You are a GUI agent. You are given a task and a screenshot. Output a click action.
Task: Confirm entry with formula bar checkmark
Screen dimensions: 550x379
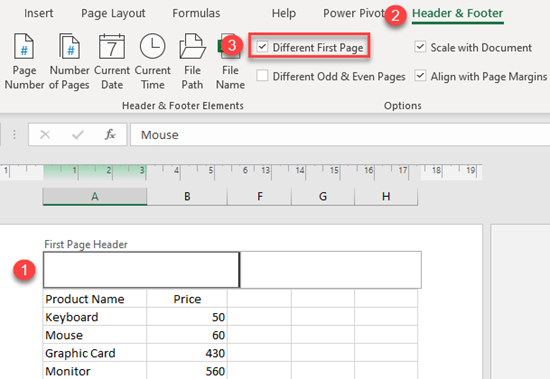(78, 134)
